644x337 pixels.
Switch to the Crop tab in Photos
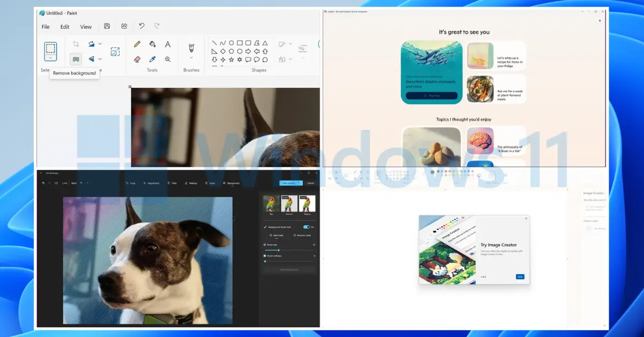[130, 183]
